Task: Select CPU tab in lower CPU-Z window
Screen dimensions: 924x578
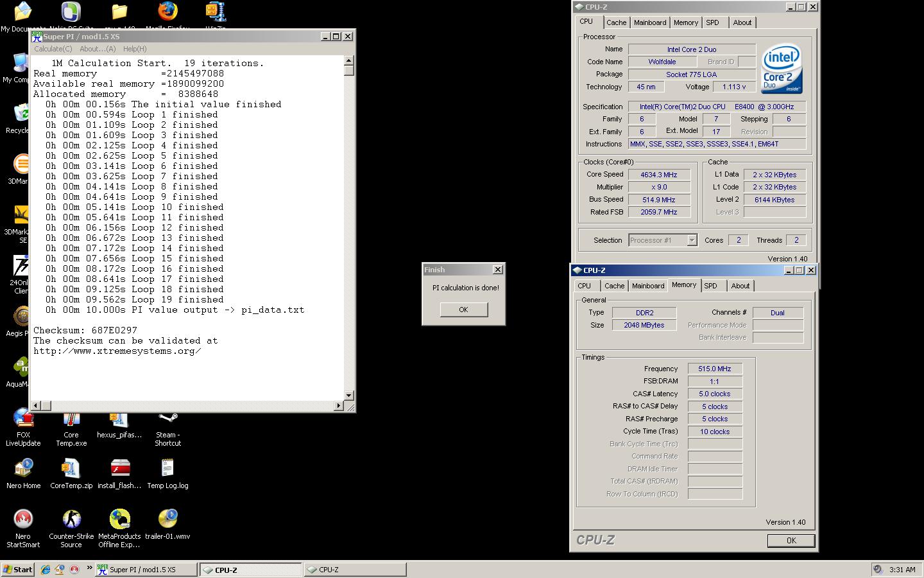Action: 584,286
